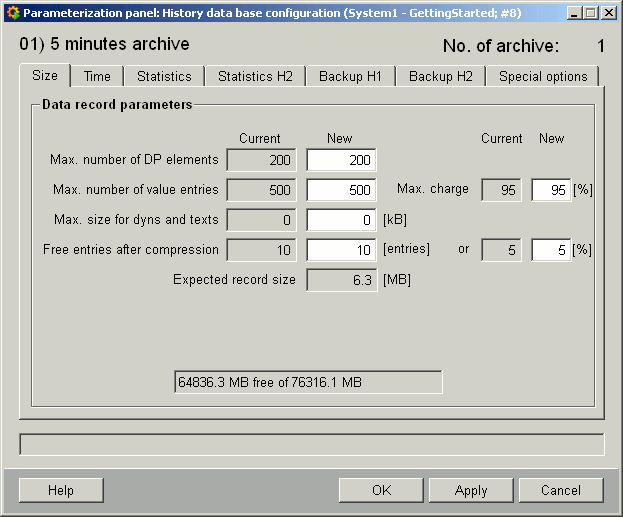Click the application icon in the title bar
Viewport: 623px width, 517px height.
pyautogui.click(x=13, y=13)
